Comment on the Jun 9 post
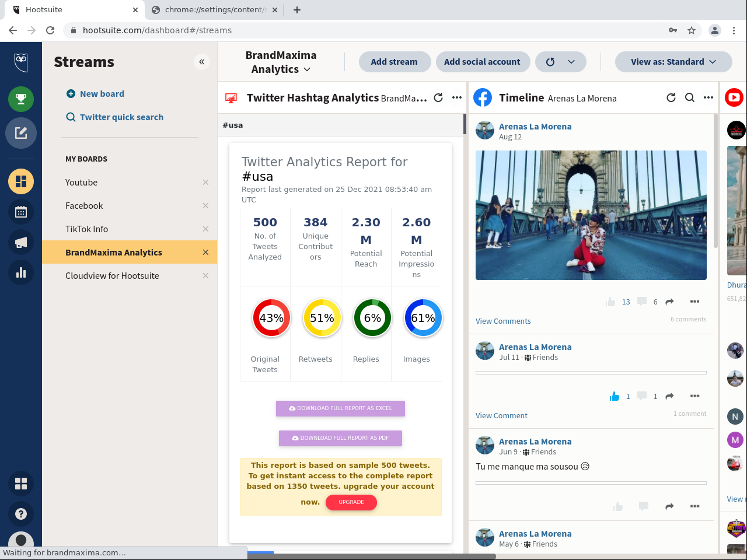The height and width of the screenshot is (560, 747). coord(644,506)
